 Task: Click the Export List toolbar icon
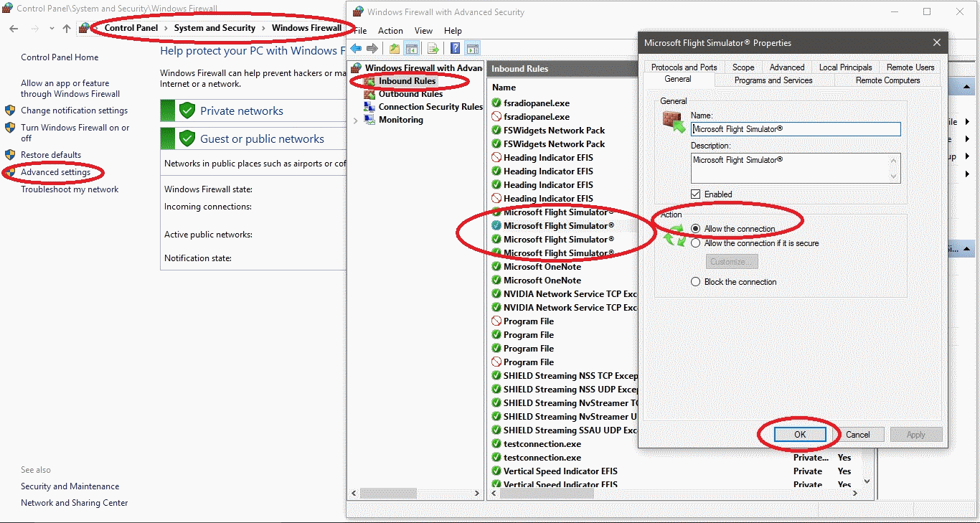433,49
